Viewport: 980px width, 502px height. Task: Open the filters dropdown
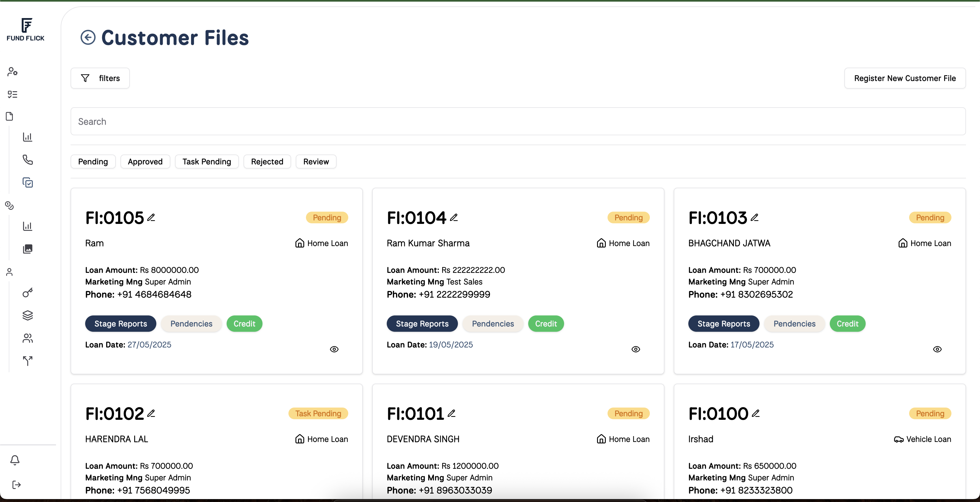click(100, 78)
